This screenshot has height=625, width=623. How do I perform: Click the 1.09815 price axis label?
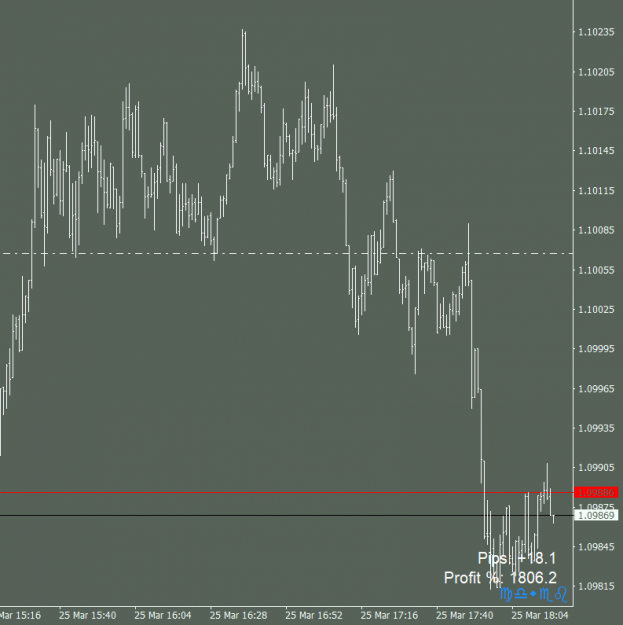click(x=596, y=586)
